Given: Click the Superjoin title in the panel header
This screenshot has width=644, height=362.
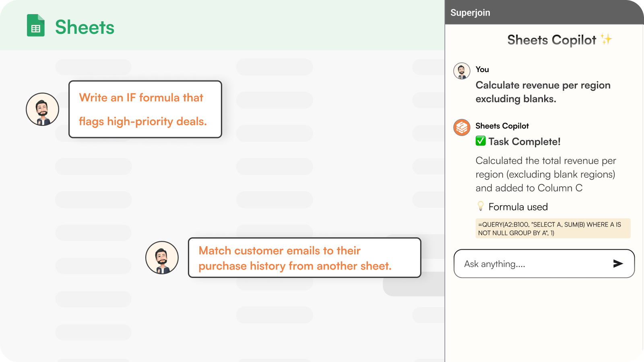Looking at the screenshot, I should tap(470, 13).
